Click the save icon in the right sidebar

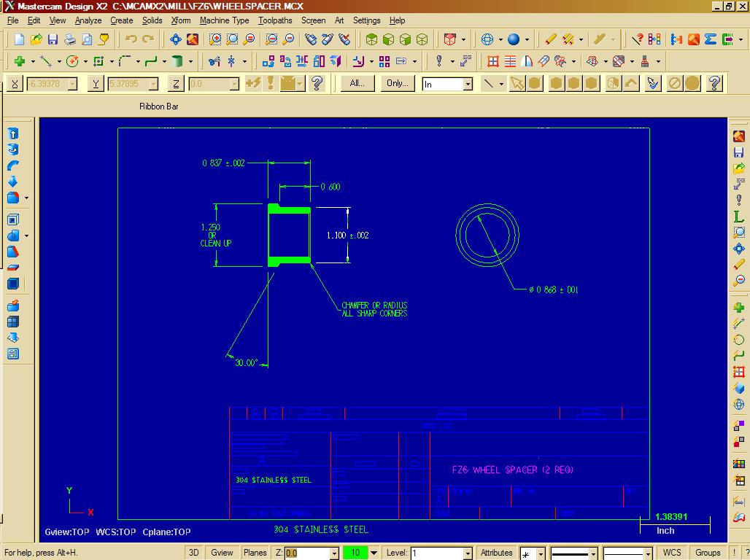tap(738, 152)
